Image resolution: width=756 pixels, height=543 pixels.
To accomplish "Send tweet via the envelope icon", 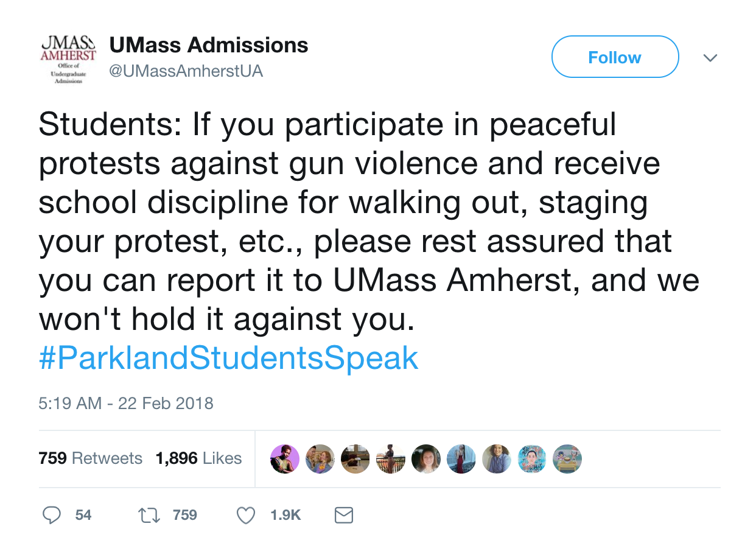I will tap(344, 516).
